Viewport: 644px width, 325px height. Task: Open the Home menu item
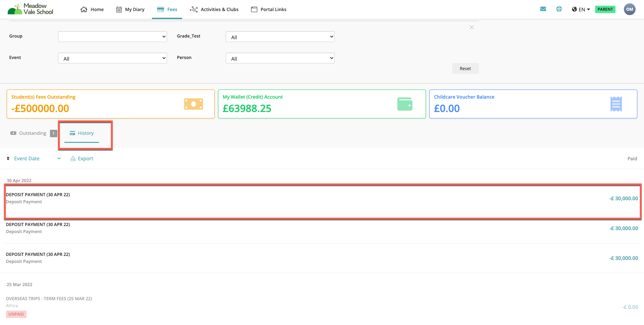[x=92, y=9]
